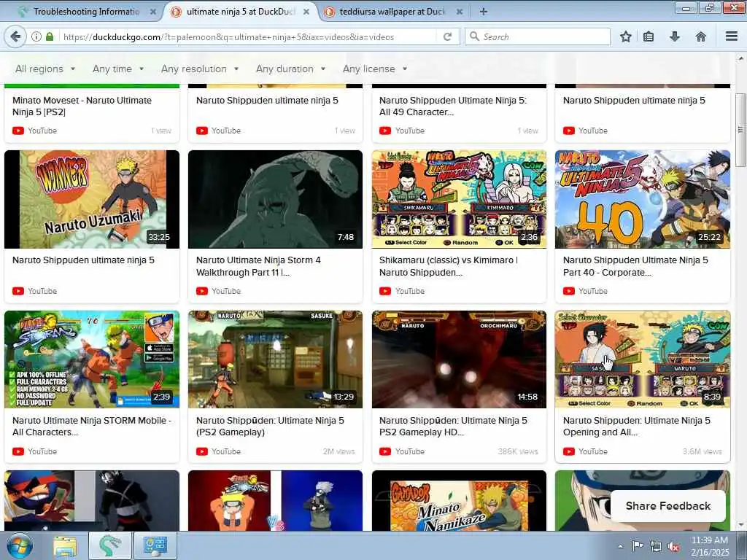Screen dimensions: 747x560
Task: Play the Naruto vs Kakashi thumbnail
Action: [x=275, y=500]
